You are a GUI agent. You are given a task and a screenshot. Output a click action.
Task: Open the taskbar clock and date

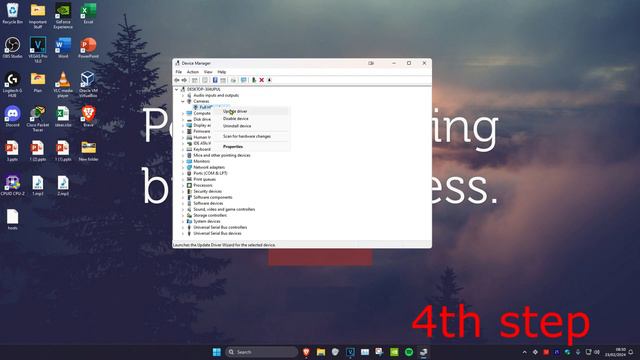click(616, 352)
